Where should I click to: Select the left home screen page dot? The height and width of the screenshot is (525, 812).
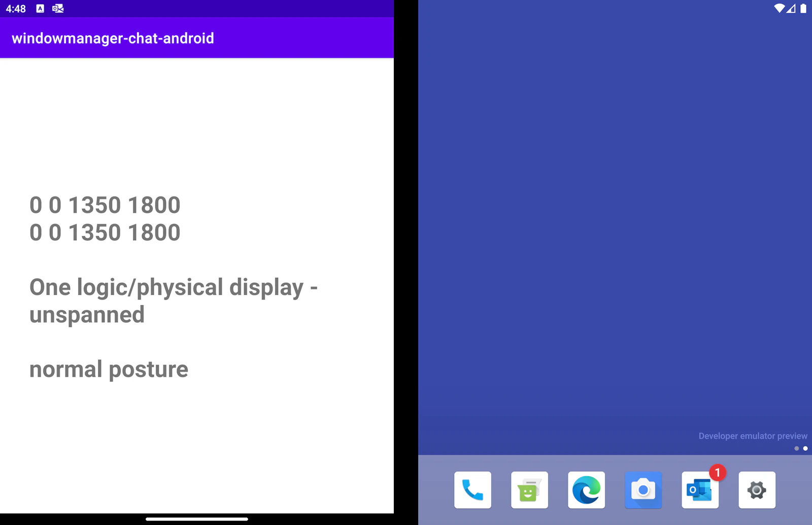[797, 448]
